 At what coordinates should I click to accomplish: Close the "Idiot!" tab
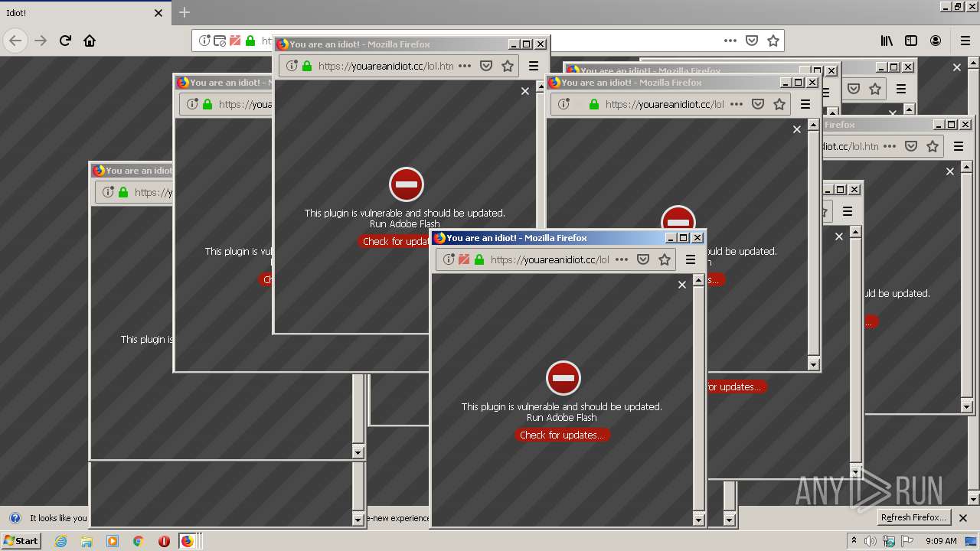pos(158,13)
